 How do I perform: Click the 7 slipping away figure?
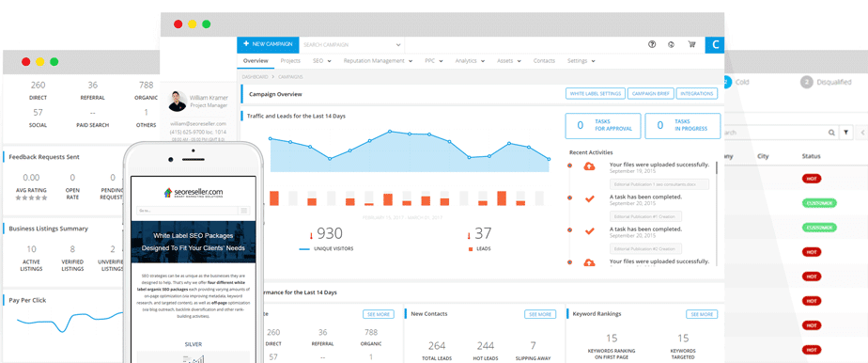(533, 346)
